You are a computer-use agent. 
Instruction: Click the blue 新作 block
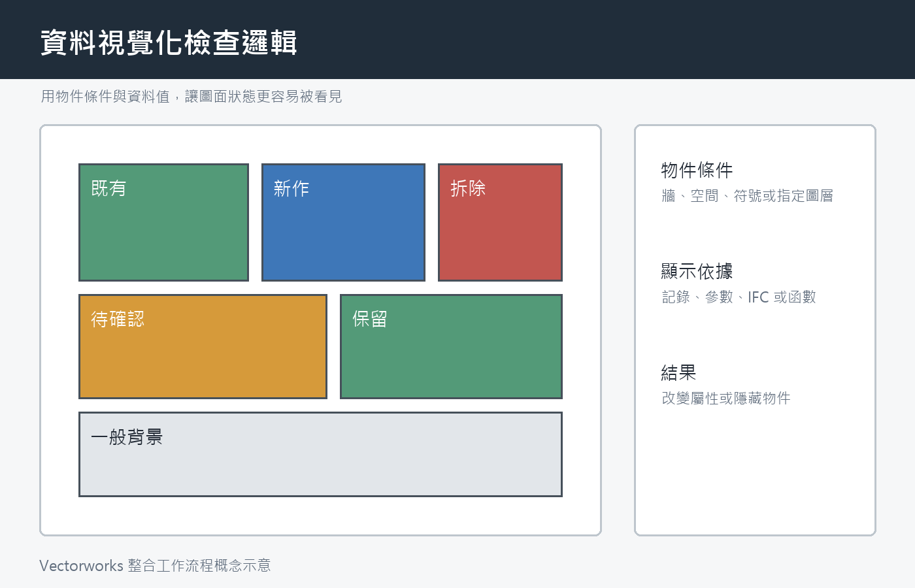pyautogui.click(x=343, y=222)
